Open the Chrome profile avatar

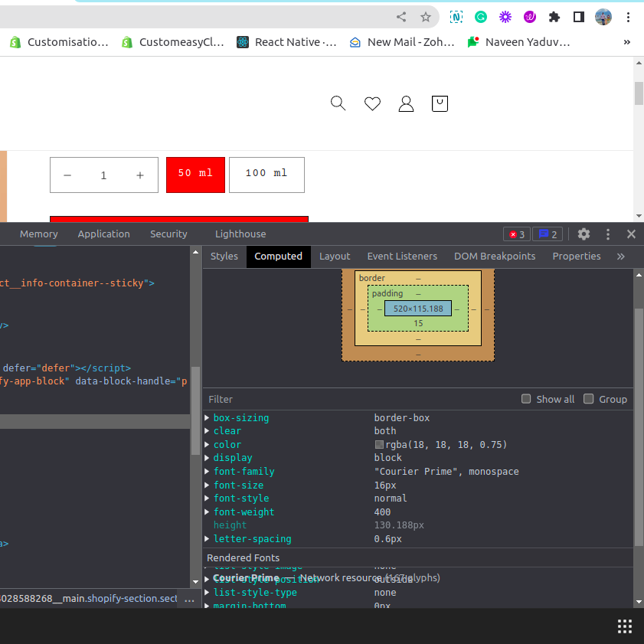coord(603,17)
